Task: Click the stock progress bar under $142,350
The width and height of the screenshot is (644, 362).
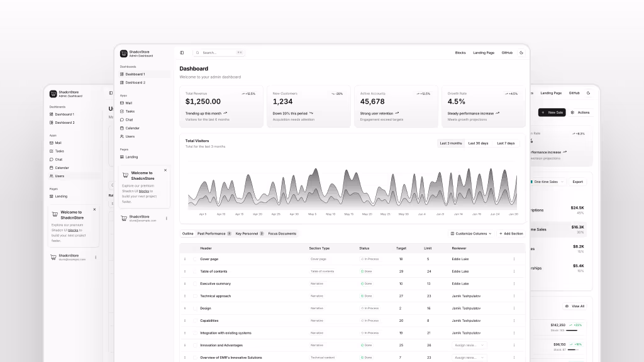Action: 572,331
